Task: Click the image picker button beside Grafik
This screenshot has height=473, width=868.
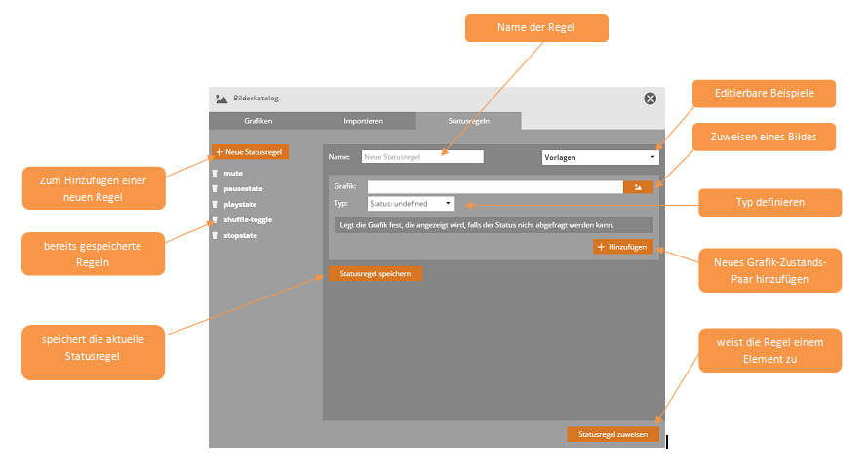Action: 638,186
